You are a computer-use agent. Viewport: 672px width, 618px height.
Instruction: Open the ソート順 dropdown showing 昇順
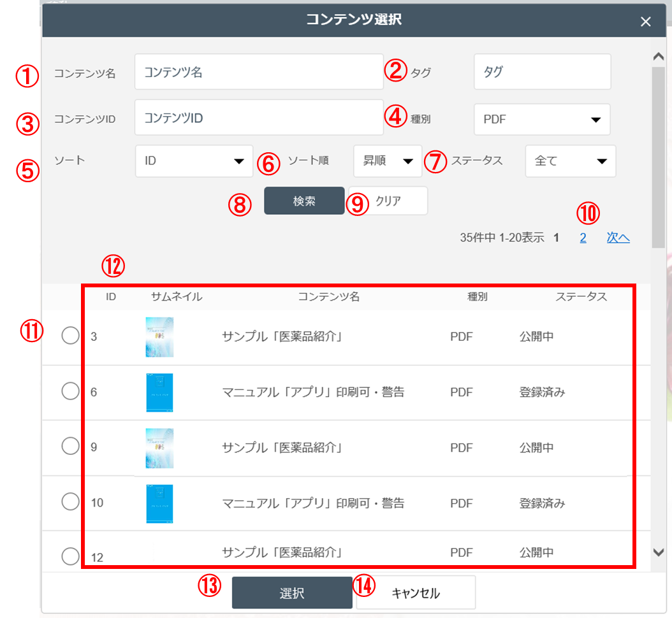click(x=388, y=161)
